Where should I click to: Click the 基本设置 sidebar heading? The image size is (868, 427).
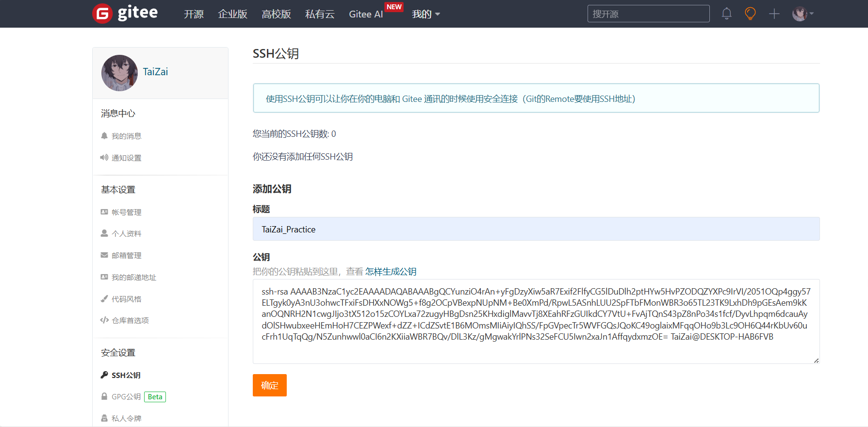(118, 190)
